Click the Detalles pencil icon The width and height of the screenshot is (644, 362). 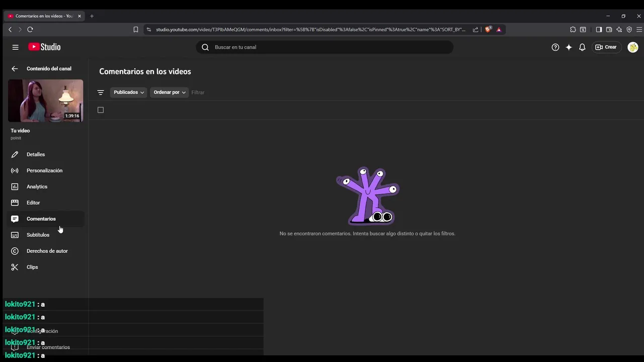click(x=15, y=154)
